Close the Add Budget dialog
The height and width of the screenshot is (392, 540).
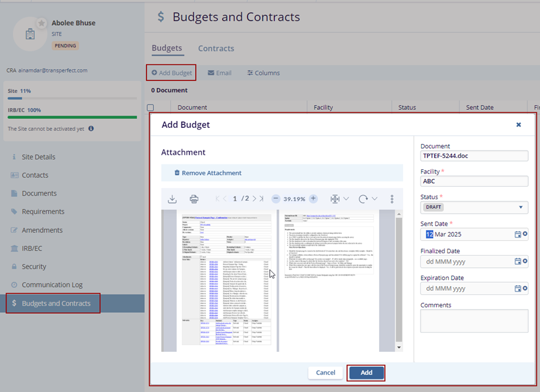click(518, 125)
